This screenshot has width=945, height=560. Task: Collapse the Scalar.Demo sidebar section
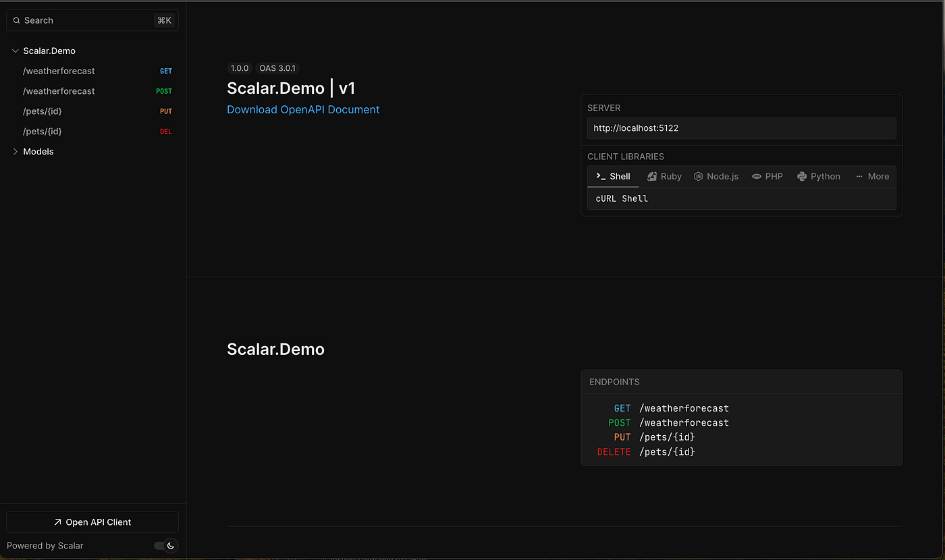pyautogui.click(x=16, y=51)
